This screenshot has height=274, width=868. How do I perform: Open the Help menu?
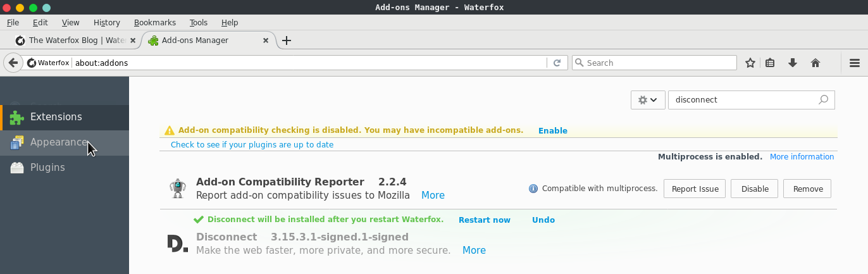pos(230,22)
